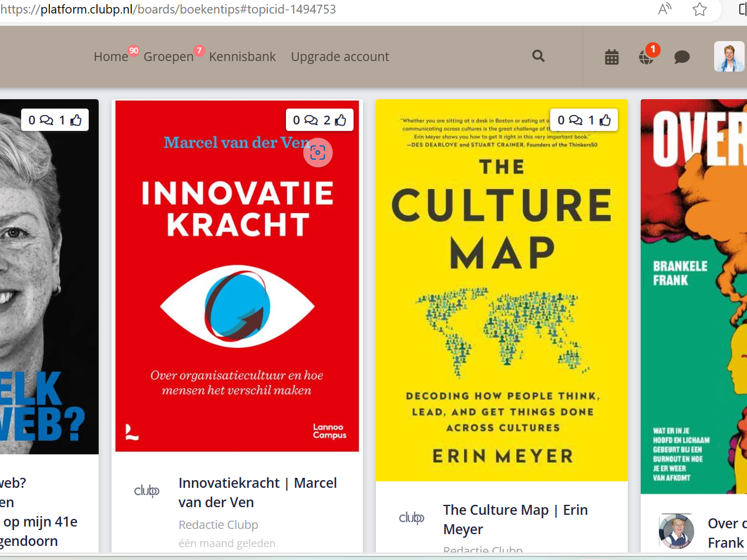Open 'Innovatiekracht | Marcel van der Ven' title
747x560 pixels.
tap(258, 492)
